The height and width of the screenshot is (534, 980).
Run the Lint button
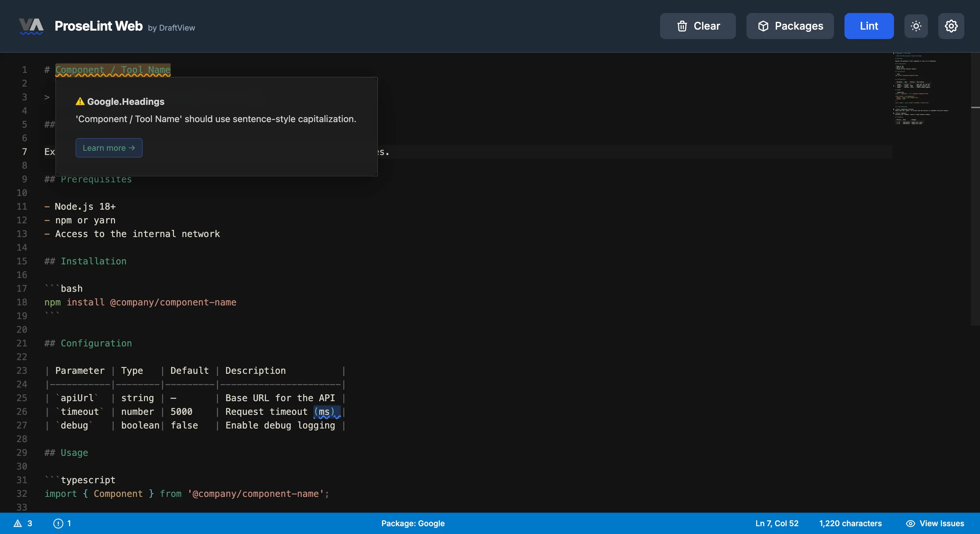click(869, 26)
